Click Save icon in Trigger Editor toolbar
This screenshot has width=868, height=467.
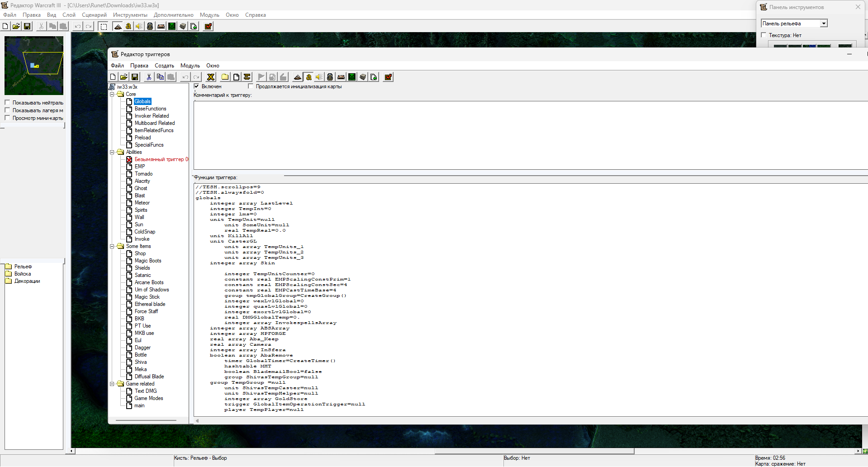click(x=135, y=77)
